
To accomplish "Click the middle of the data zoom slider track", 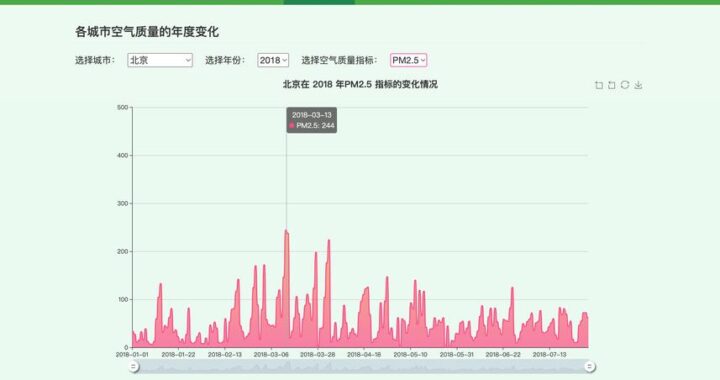I will (x=361, y=366).
